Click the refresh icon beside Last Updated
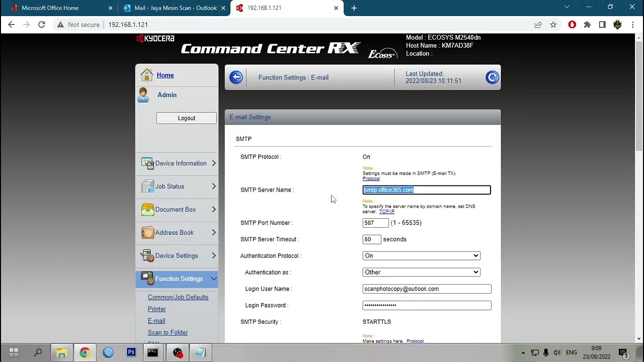The width and height of the screenshot is (644, 362). point(492,77)
